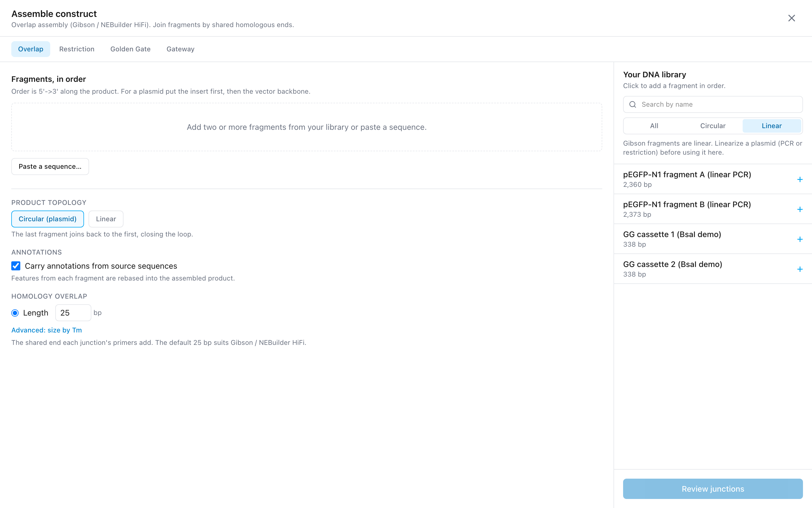Click Paste a sequence button
Viewport: 812px width, 508px height.
coord(50,167)
